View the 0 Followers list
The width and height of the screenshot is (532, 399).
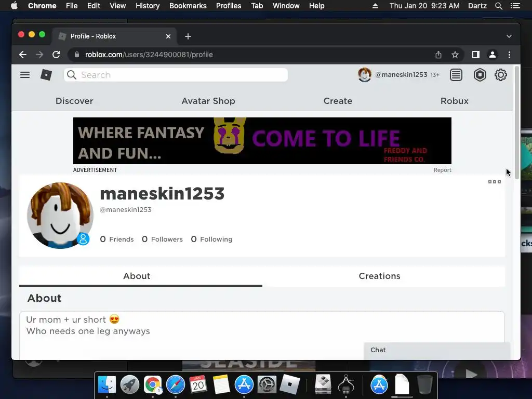click(162, 239)
